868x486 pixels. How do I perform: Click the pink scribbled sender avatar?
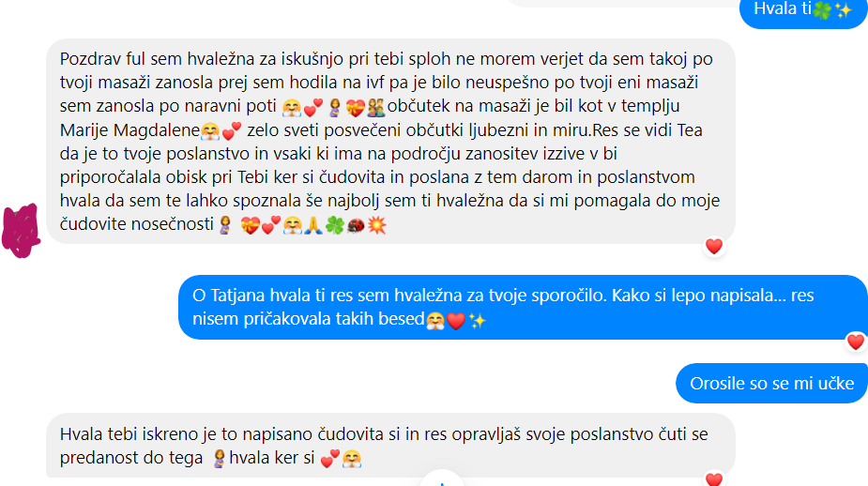click(x=21, y=231)
